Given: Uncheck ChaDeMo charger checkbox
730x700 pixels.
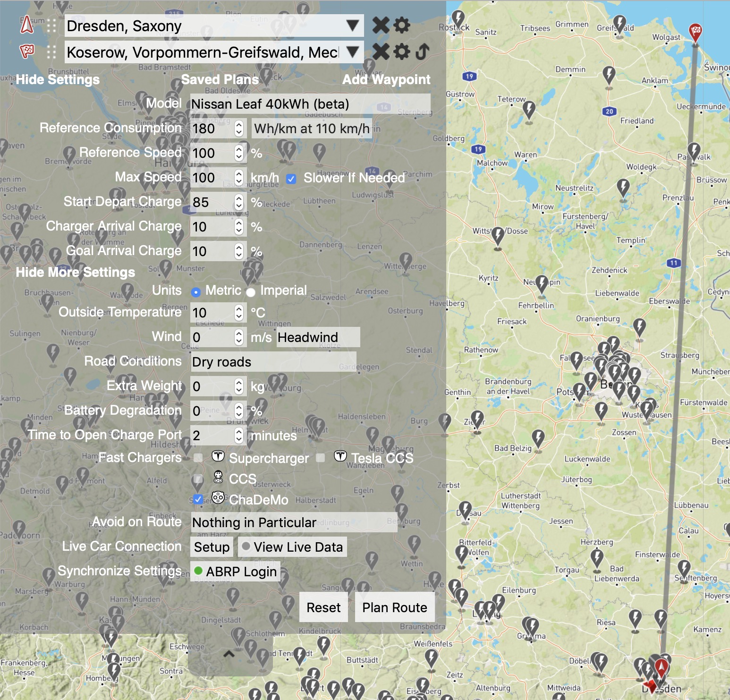Looking at the screenshot, I should [x=198, y=499].
